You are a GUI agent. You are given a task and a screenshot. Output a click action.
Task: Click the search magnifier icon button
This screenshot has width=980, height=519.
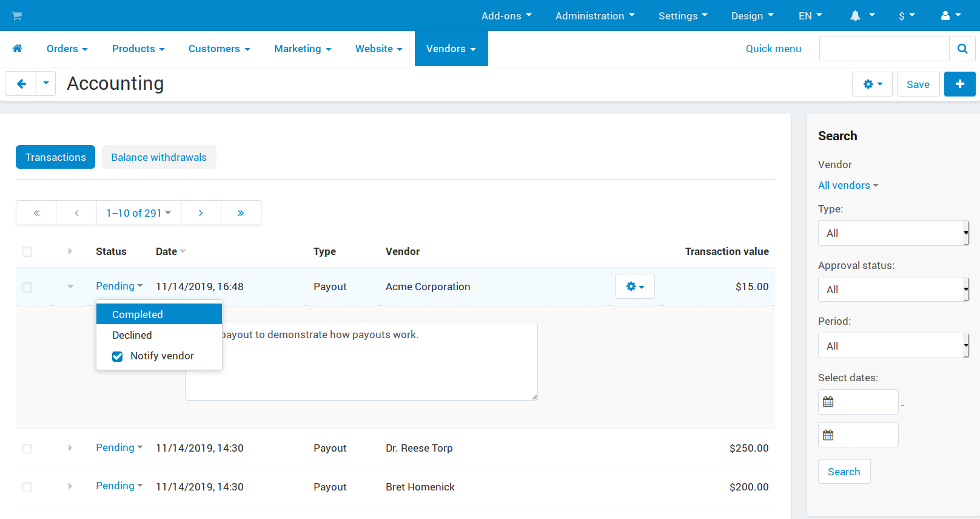click(x=962, y=49)
